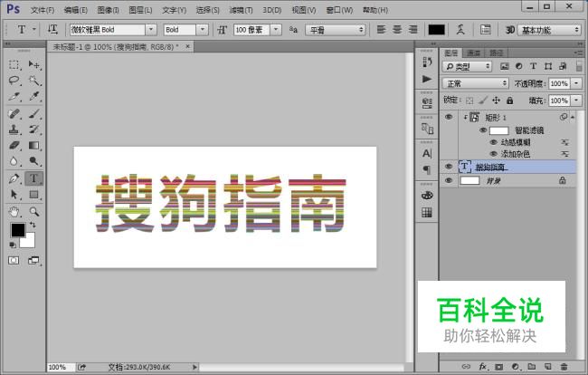The image size is (588, 375).
Task: Click the foreground color swatch
Action: pos(17,230)
